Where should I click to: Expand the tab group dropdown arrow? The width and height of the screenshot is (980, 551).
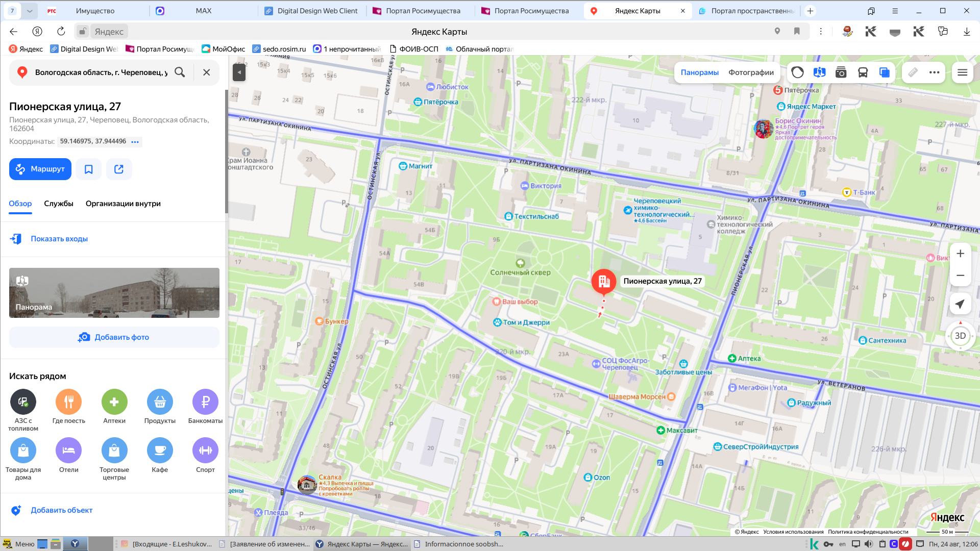[x=30, y=11]
